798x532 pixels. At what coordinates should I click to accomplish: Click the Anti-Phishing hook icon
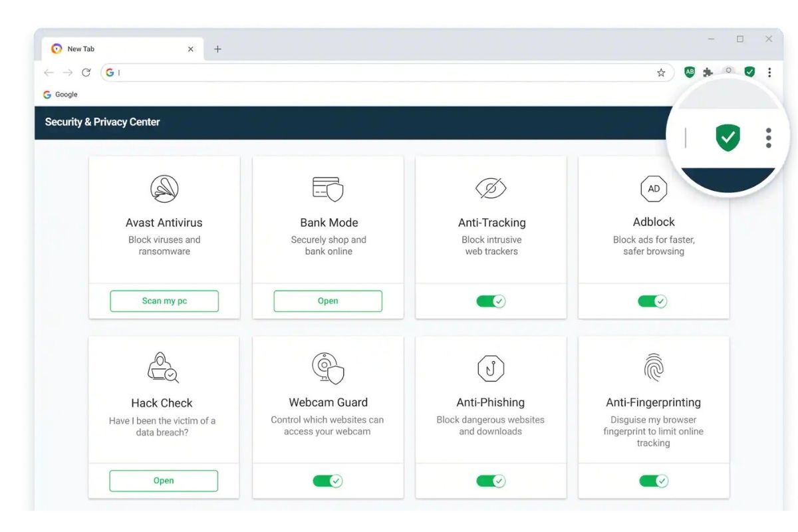click(x=491, y=368)
